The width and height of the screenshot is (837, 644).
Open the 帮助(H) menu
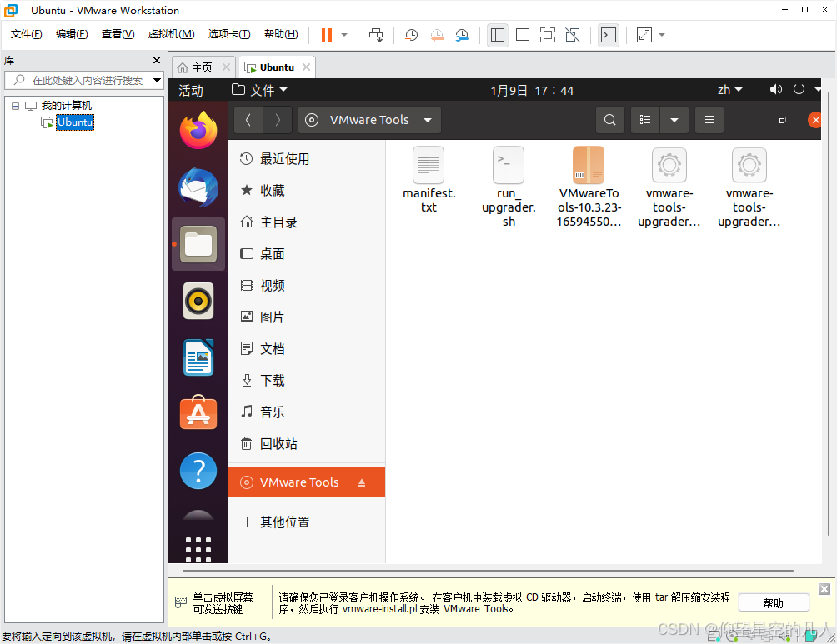pyautogui.click(x=281, y=34)
